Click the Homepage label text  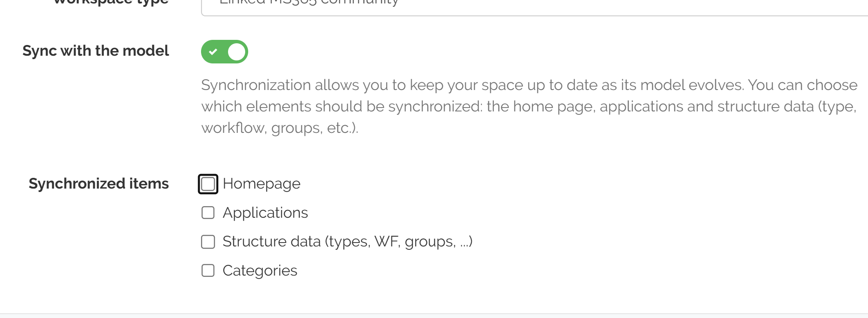261,184
